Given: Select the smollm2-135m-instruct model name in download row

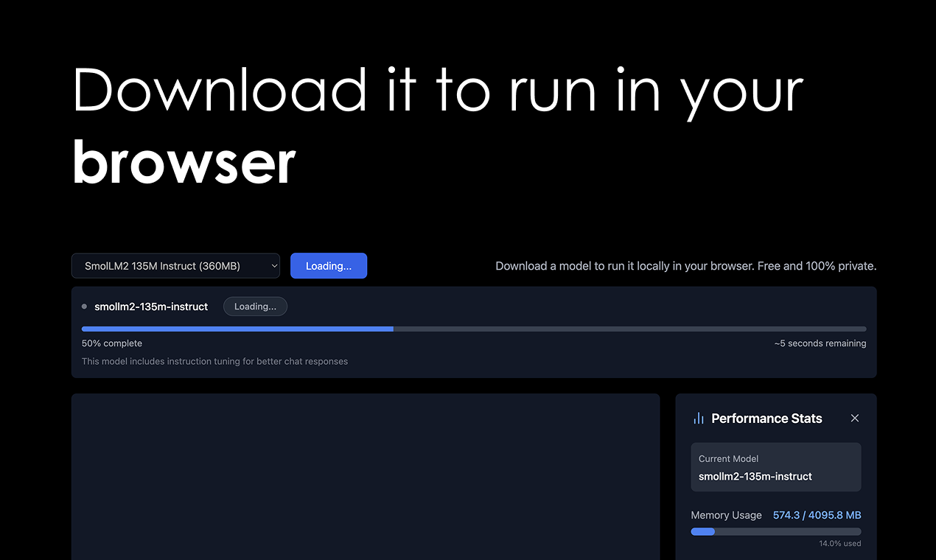Looking at the screenshot, I should coord(151,307).
